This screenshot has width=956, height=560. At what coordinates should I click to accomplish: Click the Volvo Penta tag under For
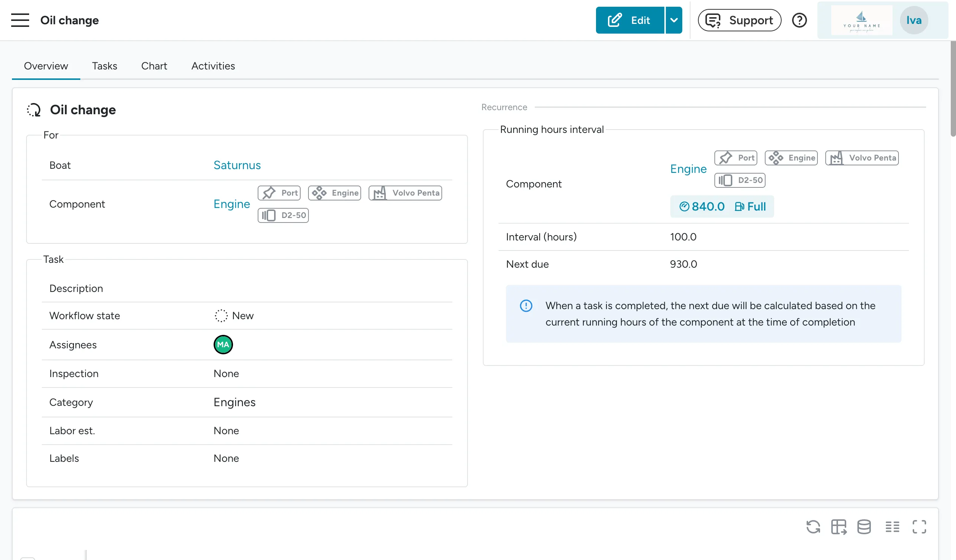click(405, 193)
